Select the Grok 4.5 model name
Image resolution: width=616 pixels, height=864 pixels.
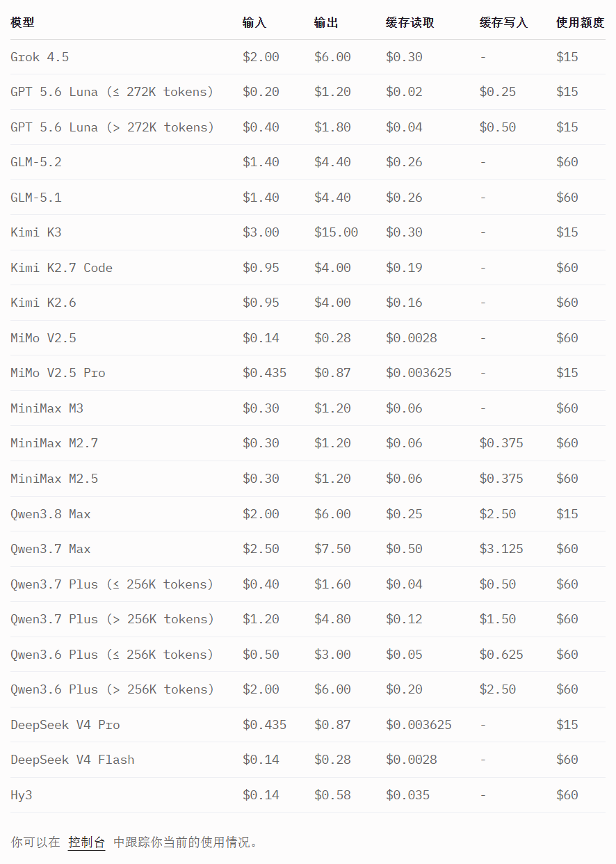click(40, 57)
